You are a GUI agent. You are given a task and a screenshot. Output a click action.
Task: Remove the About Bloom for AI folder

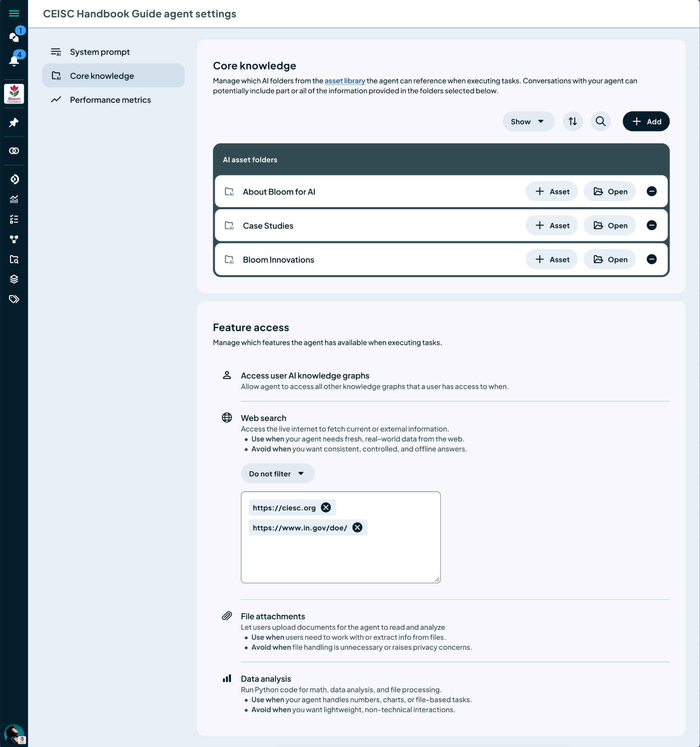[x=651, y=191]
